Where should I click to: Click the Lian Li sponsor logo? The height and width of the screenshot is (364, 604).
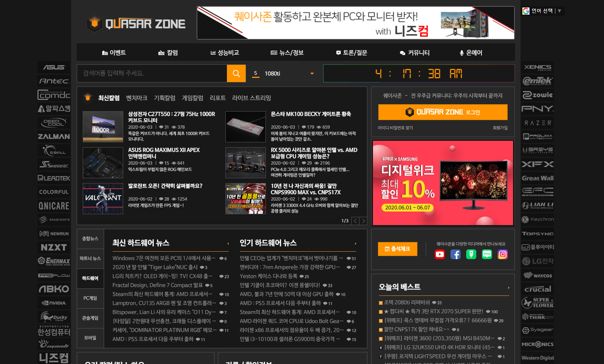pyautogui.click(x=538, y=206)
